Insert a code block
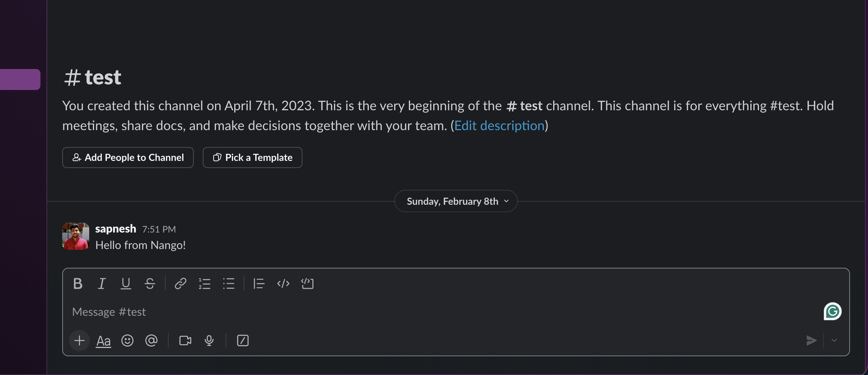The width and height of the screenshot is (868, 375). click(x=307, y=283)
